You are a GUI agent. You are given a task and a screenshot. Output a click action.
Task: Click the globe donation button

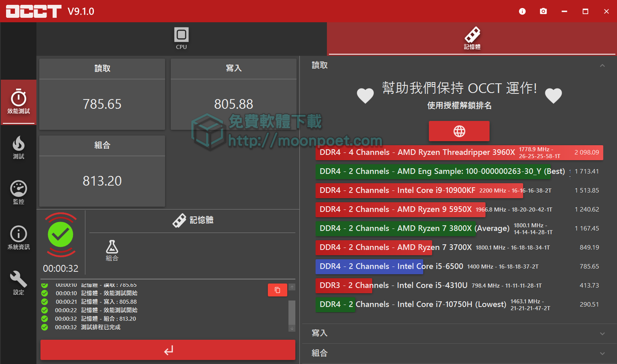[x=459, y=131]
